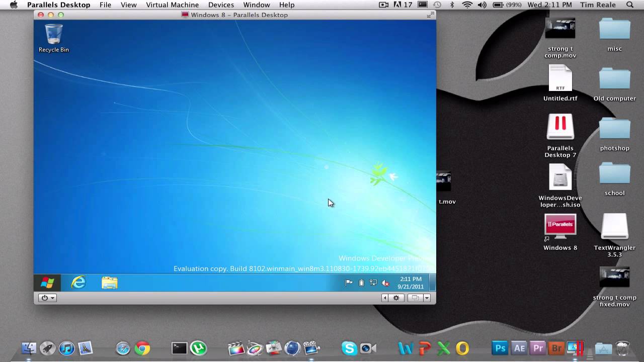Screen dimensions: 644x362
Task: Click the Parallels view mode button
Action: (415, 298)
